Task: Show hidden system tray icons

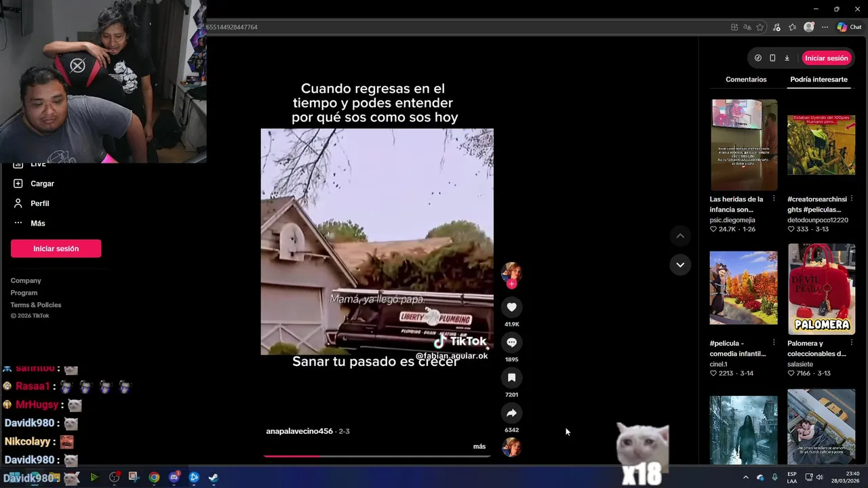Action: pyautogui.click(x=746, y=477)
